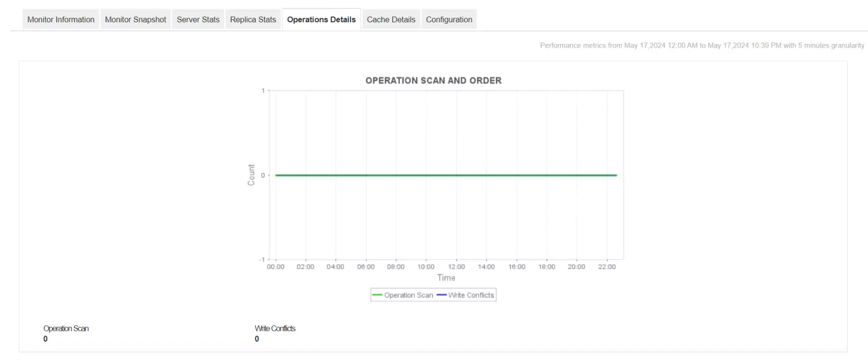This screenshot has height=361, width=868.
Task: Click the chart title 'OPERATION SCAN AND ORDER'
Action: [x=433, y=81]
